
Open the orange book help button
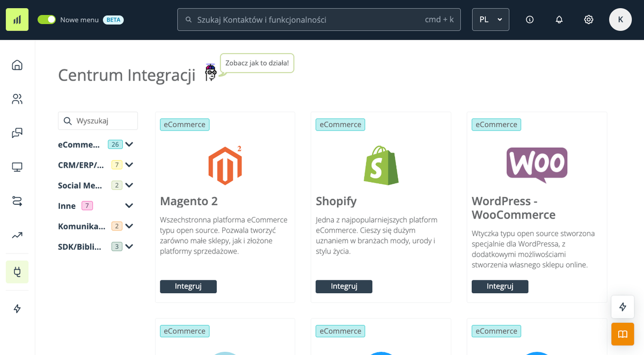623,334
